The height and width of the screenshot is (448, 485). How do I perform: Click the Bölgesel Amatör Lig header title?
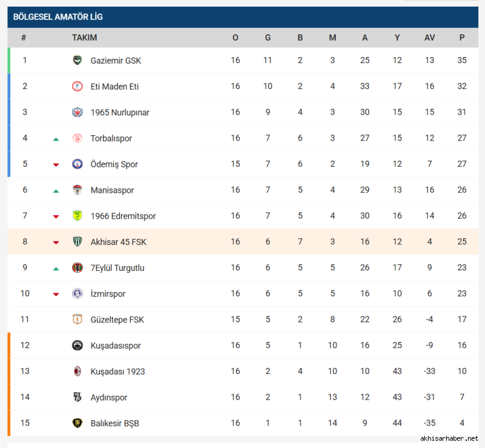53,18
